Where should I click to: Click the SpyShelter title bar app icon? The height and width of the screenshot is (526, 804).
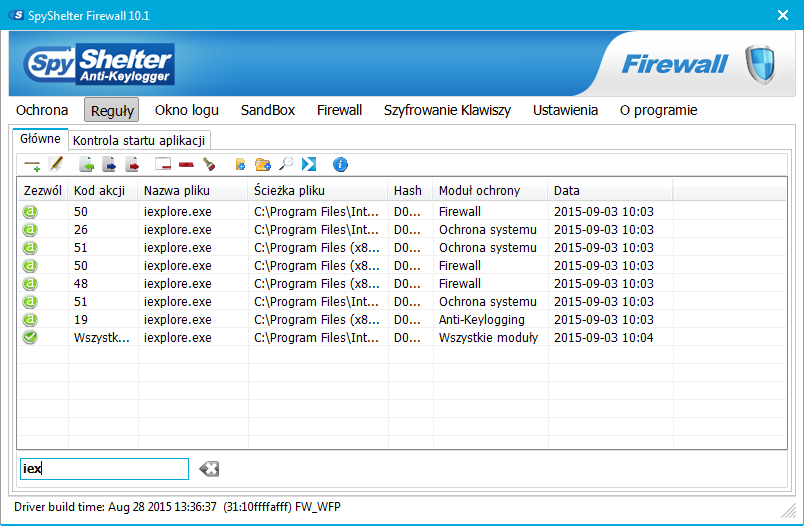(16, 15)
